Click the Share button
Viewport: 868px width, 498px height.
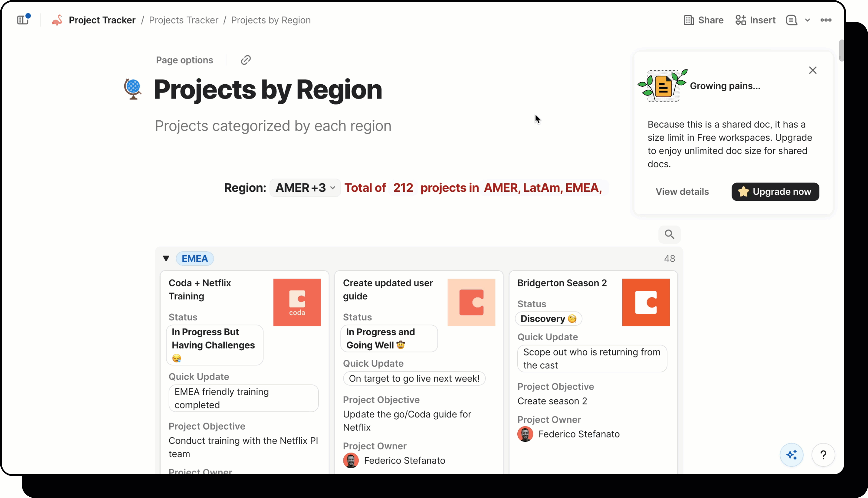(x=704, y=20)
